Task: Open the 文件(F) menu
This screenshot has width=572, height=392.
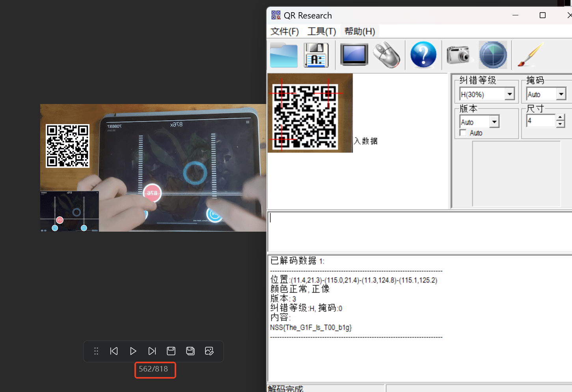Action: click(284, 32)
